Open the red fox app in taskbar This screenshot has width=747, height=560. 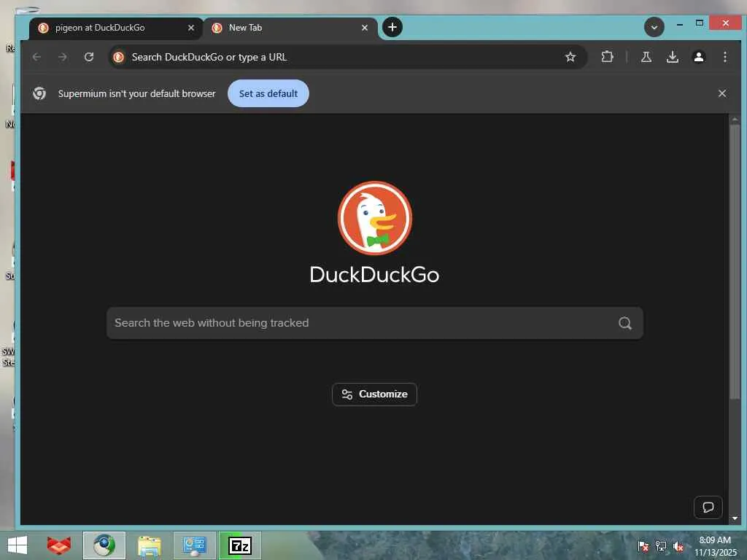point(59,545)
